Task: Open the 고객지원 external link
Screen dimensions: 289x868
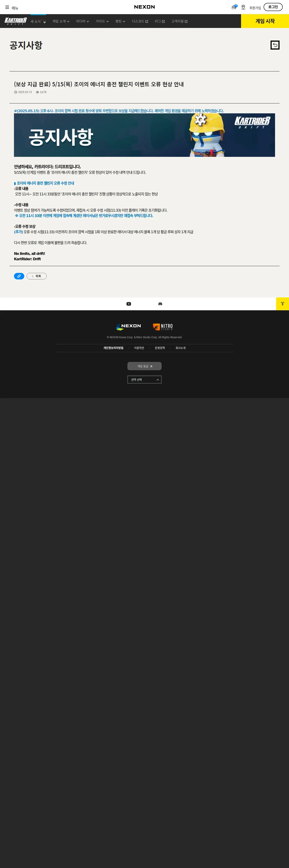Action: click(179, 21)
